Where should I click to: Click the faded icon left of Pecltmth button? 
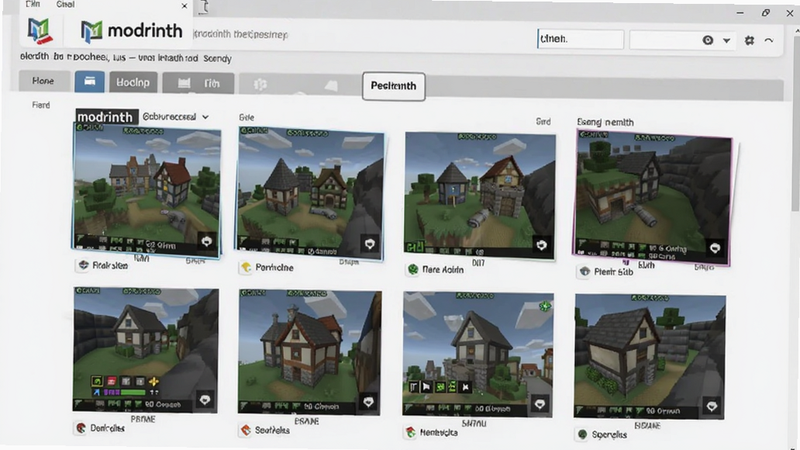tap(332, 86)
